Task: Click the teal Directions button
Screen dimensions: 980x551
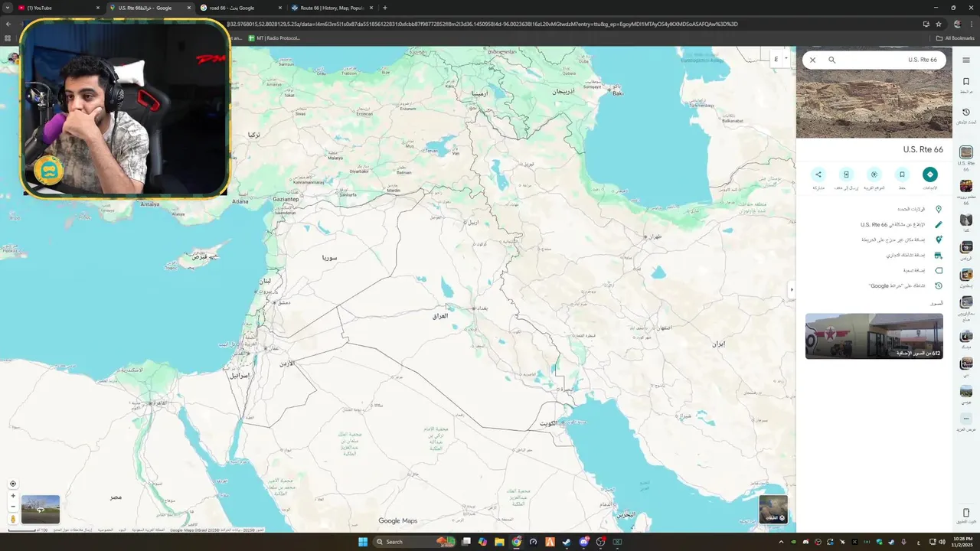Action: click(x=930, y=174)
